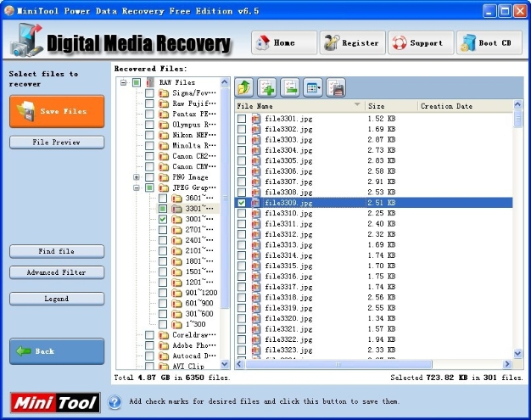
Task: Click the tree panel scroll down arrow
Action: tap(225, 364)
